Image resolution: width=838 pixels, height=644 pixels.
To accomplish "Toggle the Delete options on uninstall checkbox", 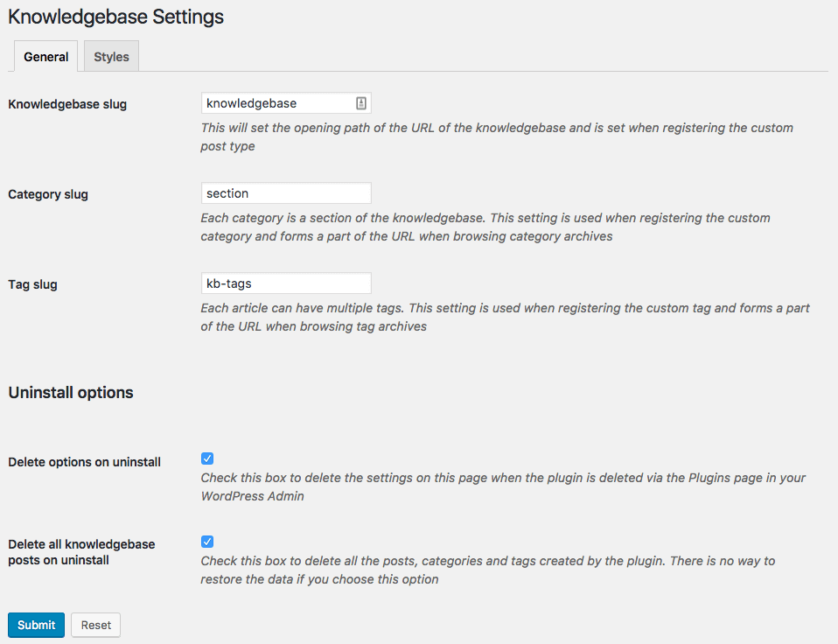I will point(207,458).
